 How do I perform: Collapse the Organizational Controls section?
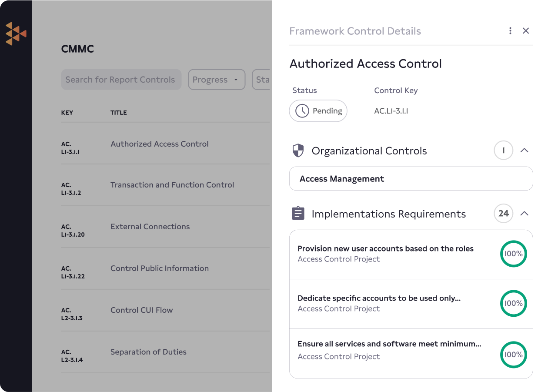(525, 150)
